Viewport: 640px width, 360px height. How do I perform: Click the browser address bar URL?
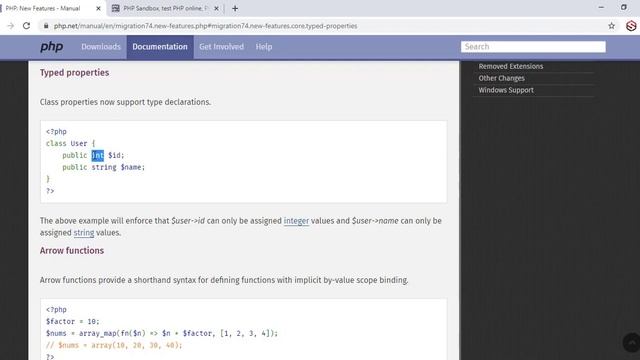click(206, 26)
